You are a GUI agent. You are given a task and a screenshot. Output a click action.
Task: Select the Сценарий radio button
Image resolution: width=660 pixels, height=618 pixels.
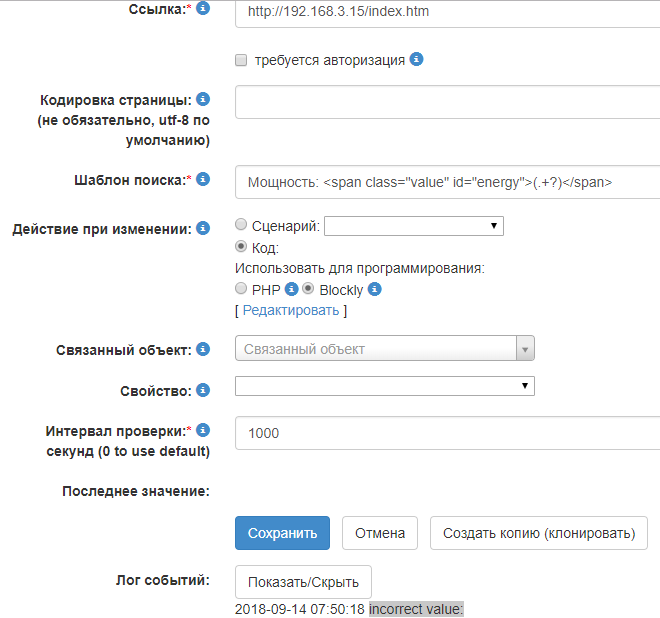click(241, 225)
